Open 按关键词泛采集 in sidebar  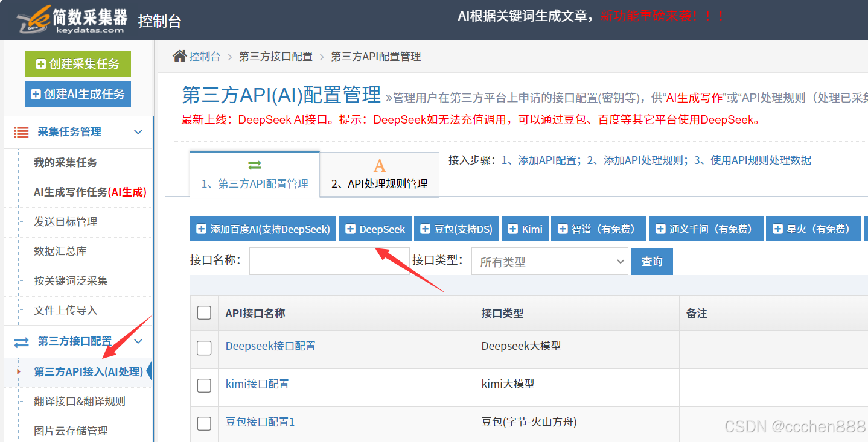click(71, 281)
